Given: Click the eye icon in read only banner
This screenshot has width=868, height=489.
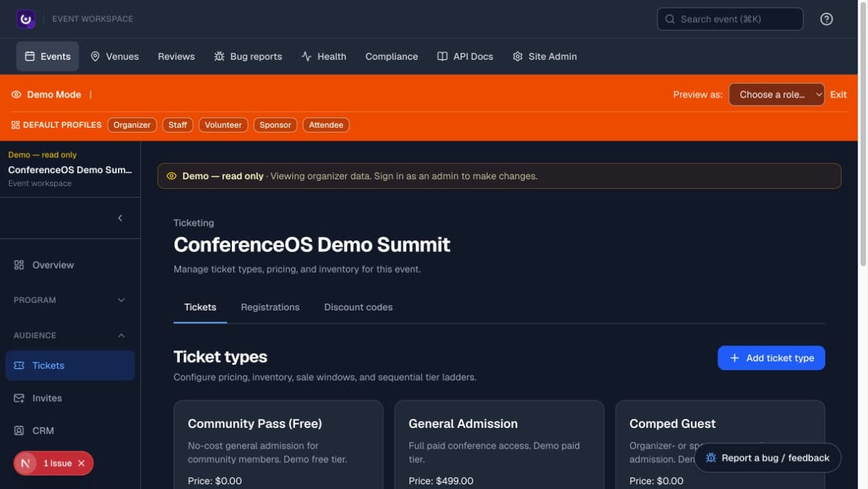Looking at the screenshot, I should [x=172, y=177].
